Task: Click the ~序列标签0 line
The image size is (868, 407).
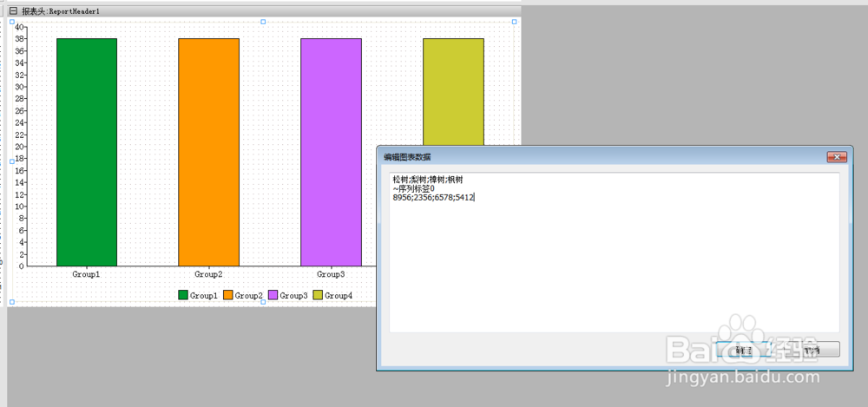Action: coord(413,189)
